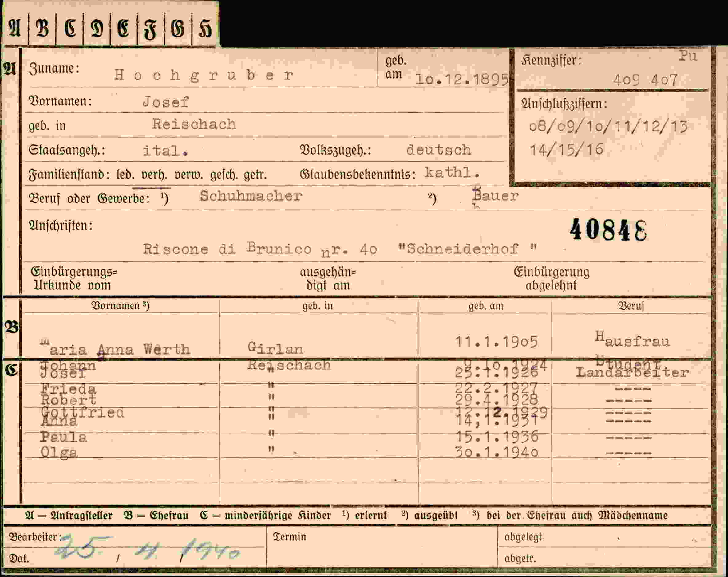Viewport: 728px width, 577px height.
Task: Click the 'Beruf' column header
Action: click(x=631, y=306)
